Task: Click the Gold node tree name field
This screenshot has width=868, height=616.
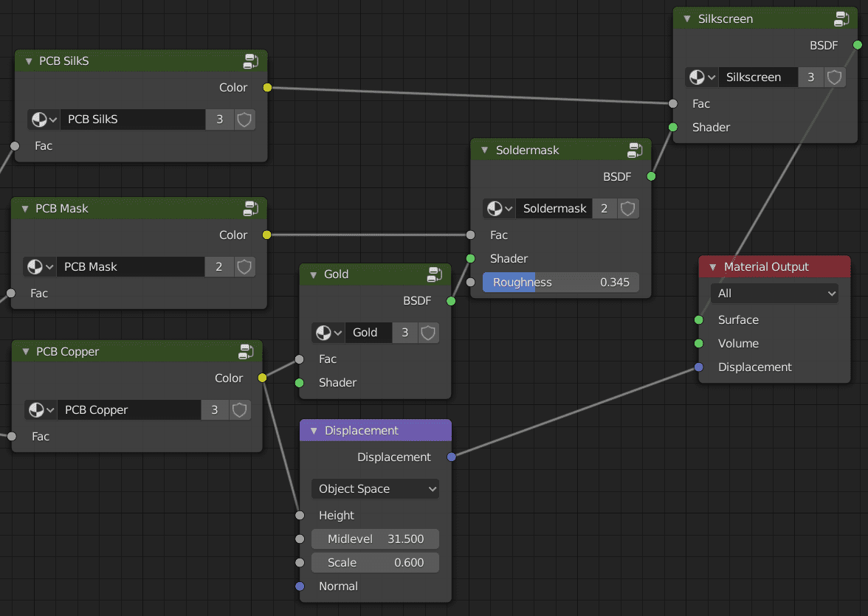Action: click(368, 333)
